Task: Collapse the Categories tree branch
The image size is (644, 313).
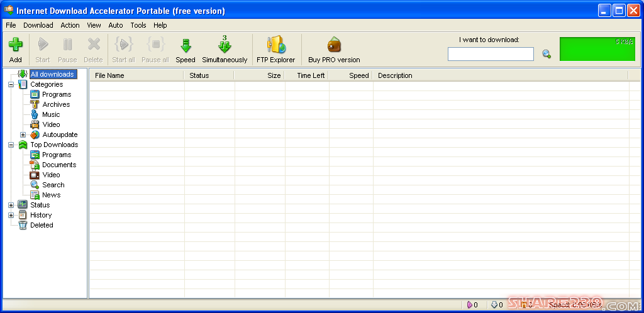Action: click(11, 84)
